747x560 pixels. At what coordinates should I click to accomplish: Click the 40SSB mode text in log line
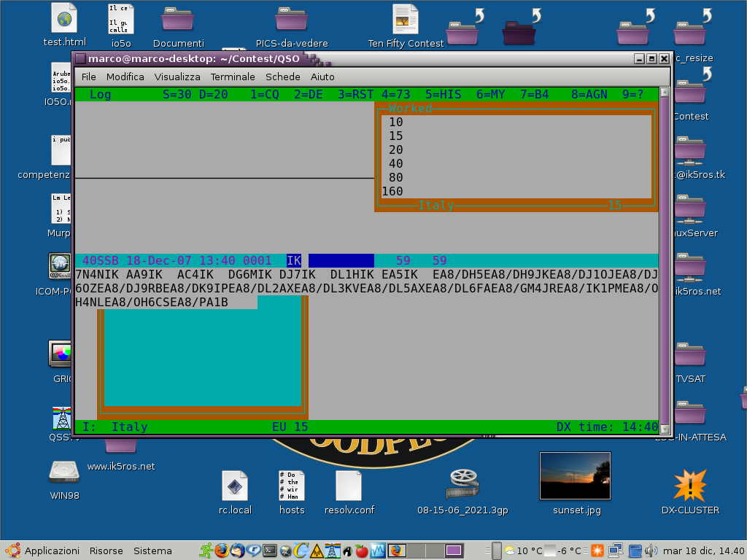(x=101, y=260)
